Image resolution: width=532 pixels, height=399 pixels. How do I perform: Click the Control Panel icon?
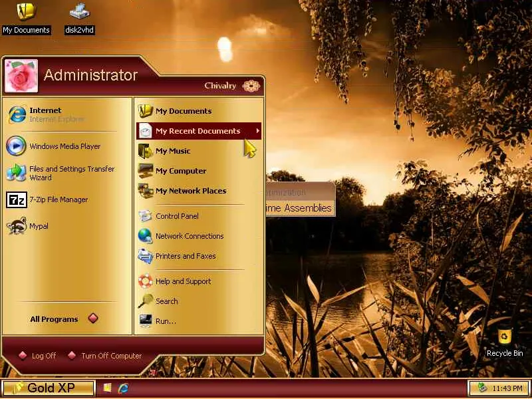pos(145,215)
